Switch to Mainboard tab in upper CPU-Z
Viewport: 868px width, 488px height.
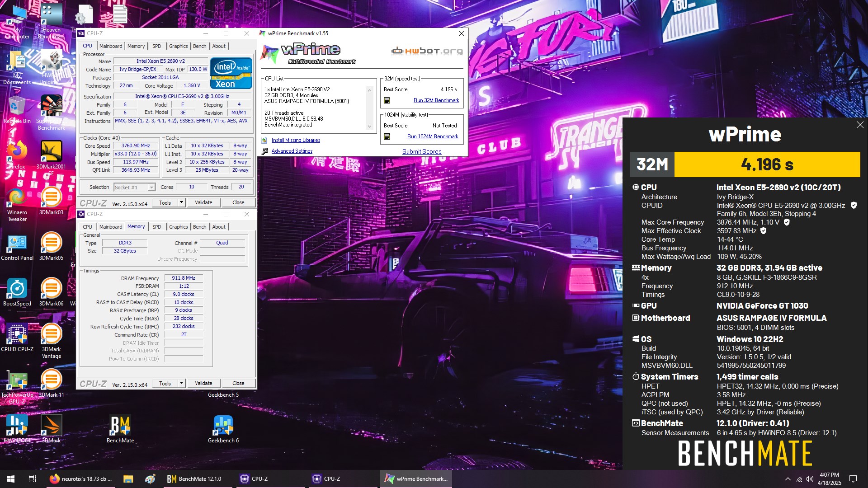(111, 46)
